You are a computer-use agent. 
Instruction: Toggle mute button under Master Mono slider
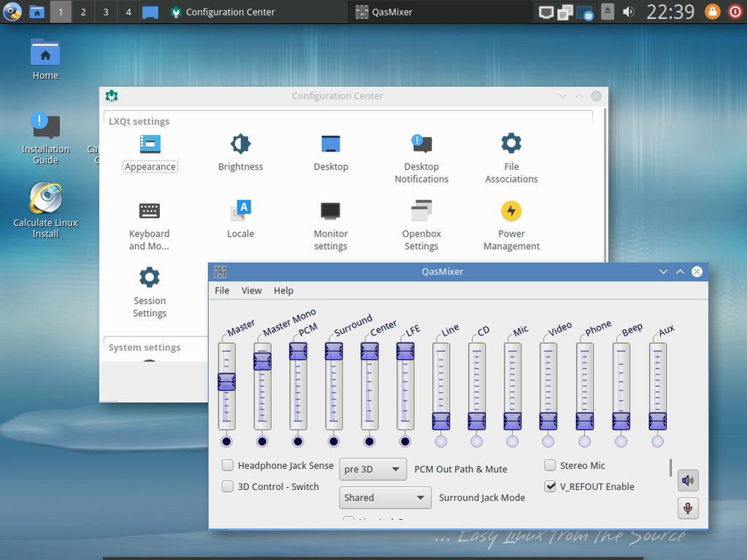(262, 442)
